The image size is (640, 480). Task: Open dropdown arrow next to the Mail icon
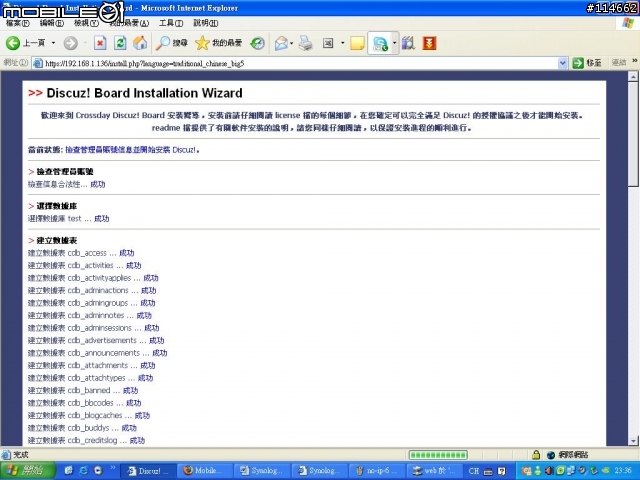click(x=291, y=43)
